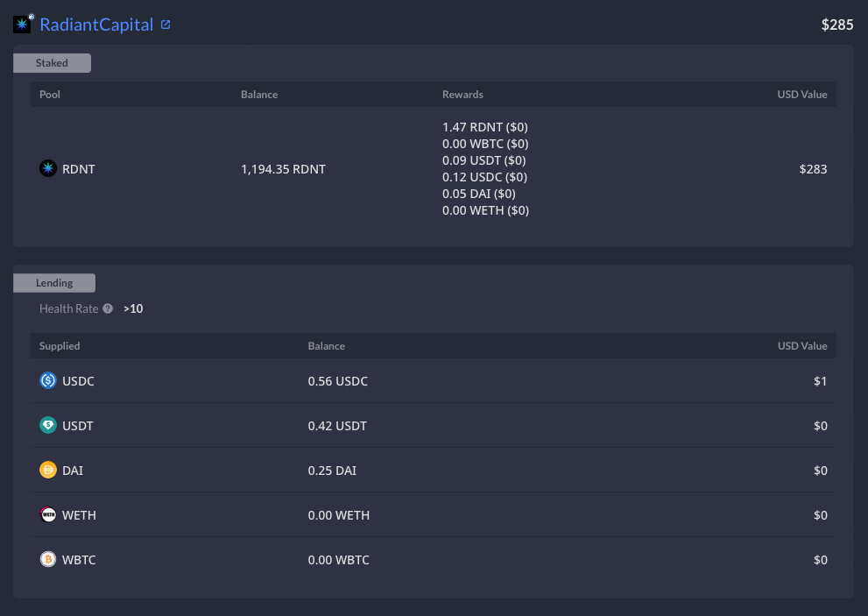Click the DAI supplied asset name

[x=73, y=471]
